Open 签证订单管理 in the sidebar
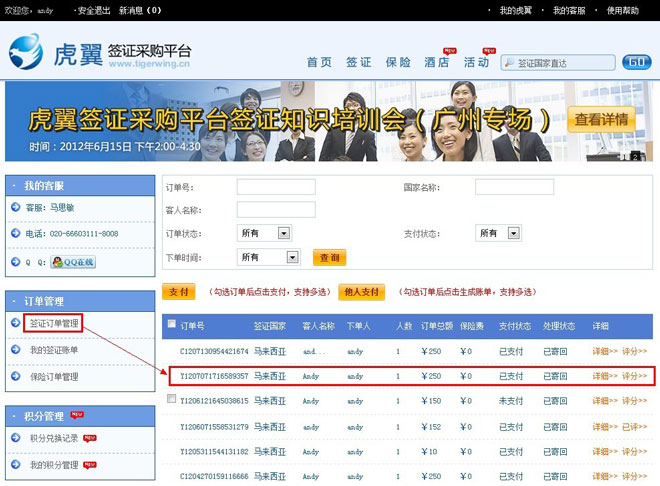Viewport: 660px width, 486px height. click(53, 323)
